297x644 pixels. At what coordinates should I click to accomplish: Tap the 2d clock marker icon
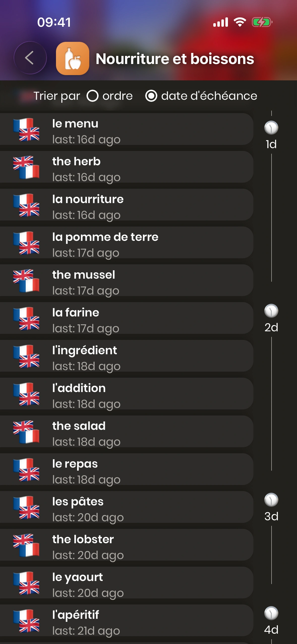click(271, 311)
